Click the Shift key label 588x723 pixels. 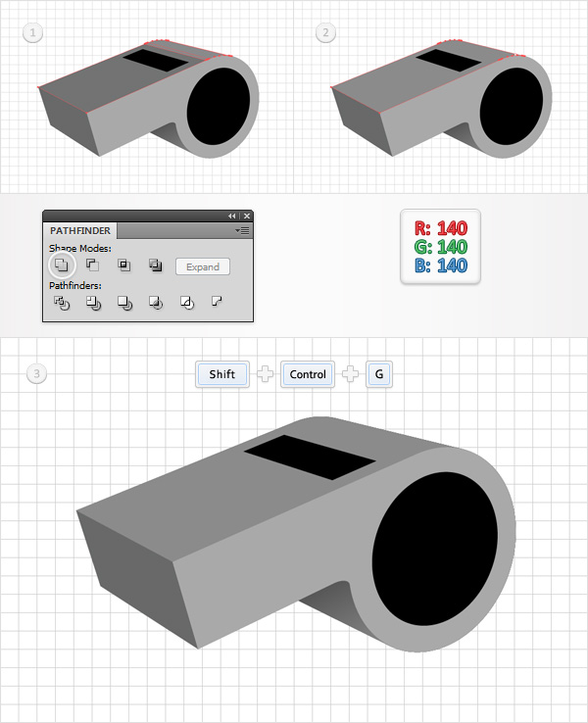(222, 374)
